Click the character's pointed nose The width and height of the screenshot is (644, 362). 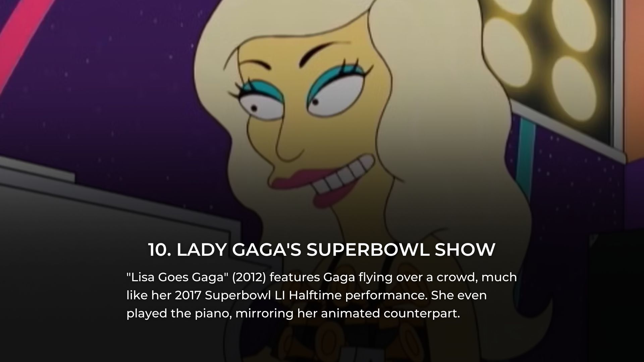pyautogui.click(x=288, y=144)
